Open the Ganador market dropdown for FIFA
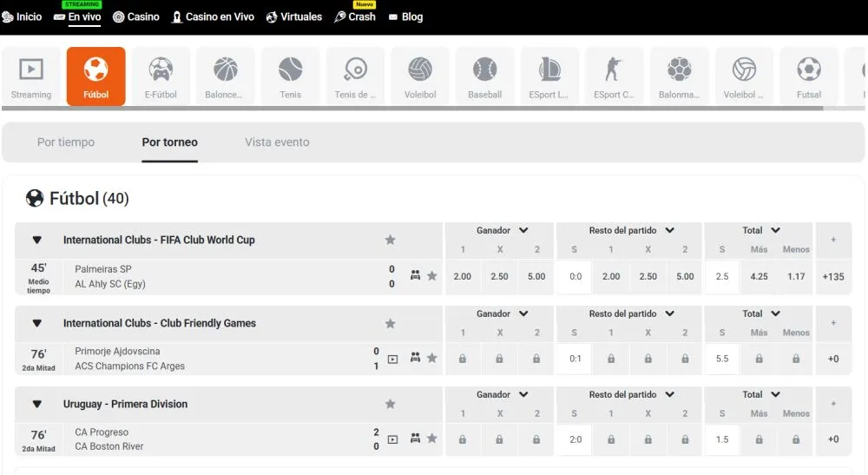The height and width of the screenshot is (475, 868). [x=523, y=231]
